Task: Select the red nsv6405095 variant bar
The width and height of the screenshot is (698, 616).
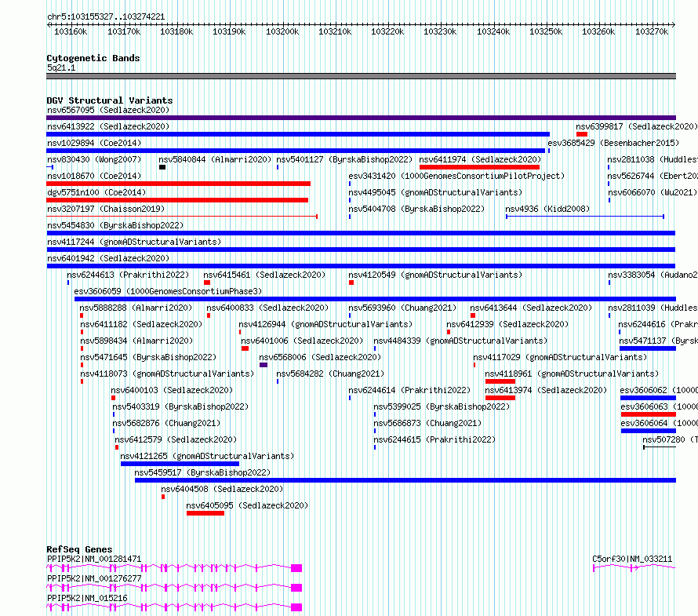Action: coord(205,513)
